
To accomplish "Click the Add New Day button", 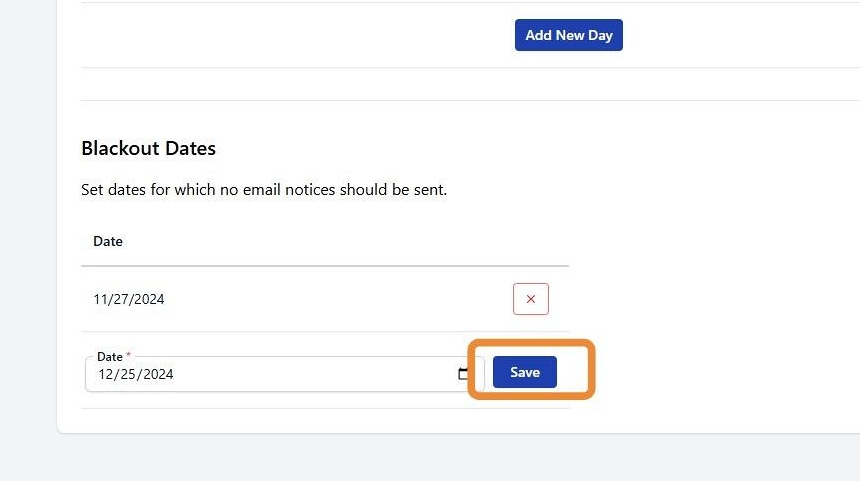I will 568,35.
